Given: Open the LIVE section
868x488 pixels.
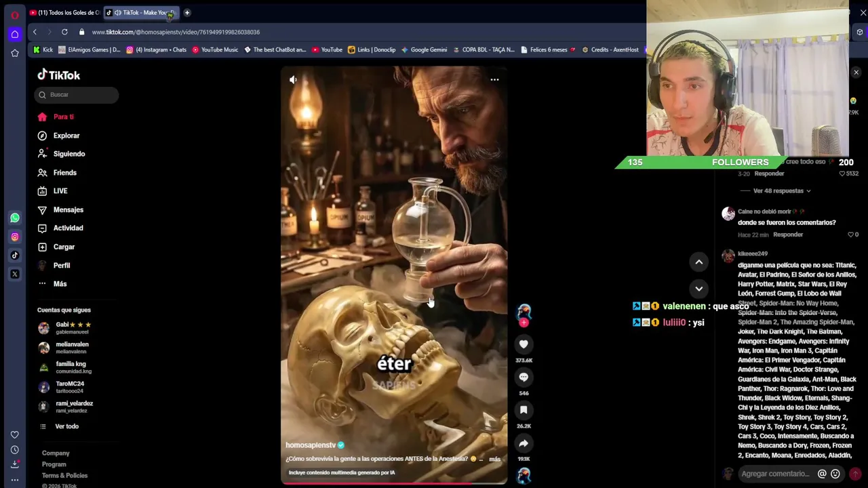Looking at the screenshot, I should coord(52,191).
